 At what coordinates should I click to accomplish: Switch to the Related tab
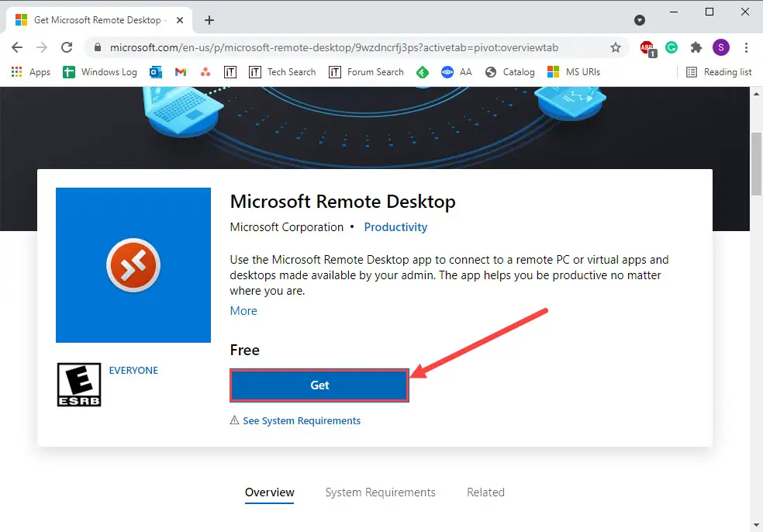point(485,492)
